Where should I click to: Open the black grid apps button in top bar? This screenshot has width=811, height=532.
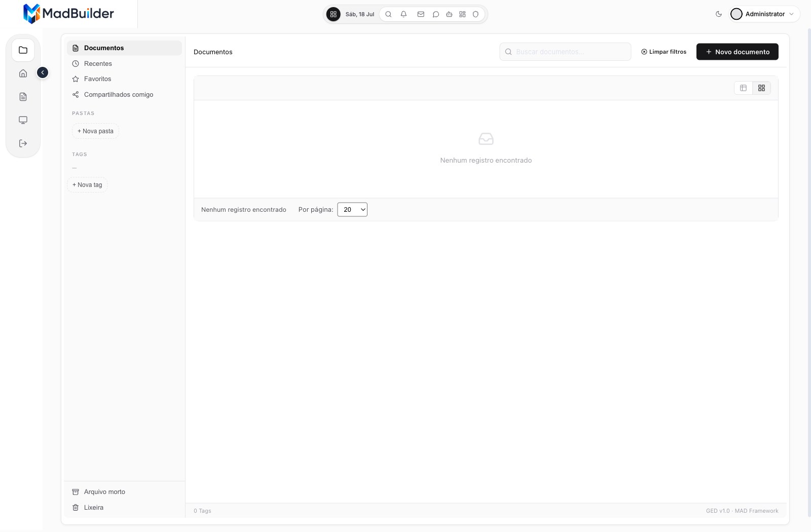tap(333, 14)
